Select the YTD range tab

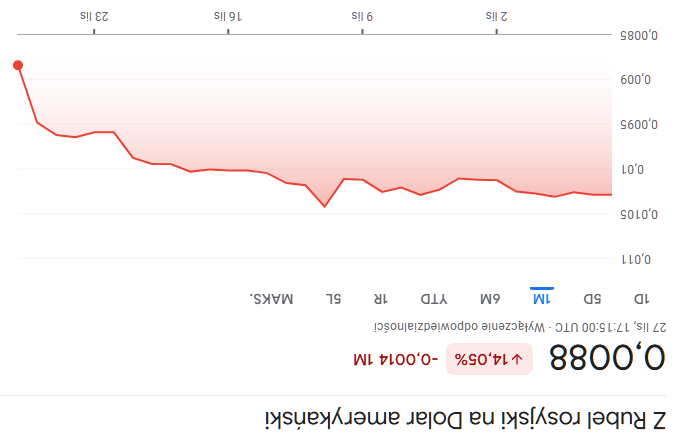433,298
